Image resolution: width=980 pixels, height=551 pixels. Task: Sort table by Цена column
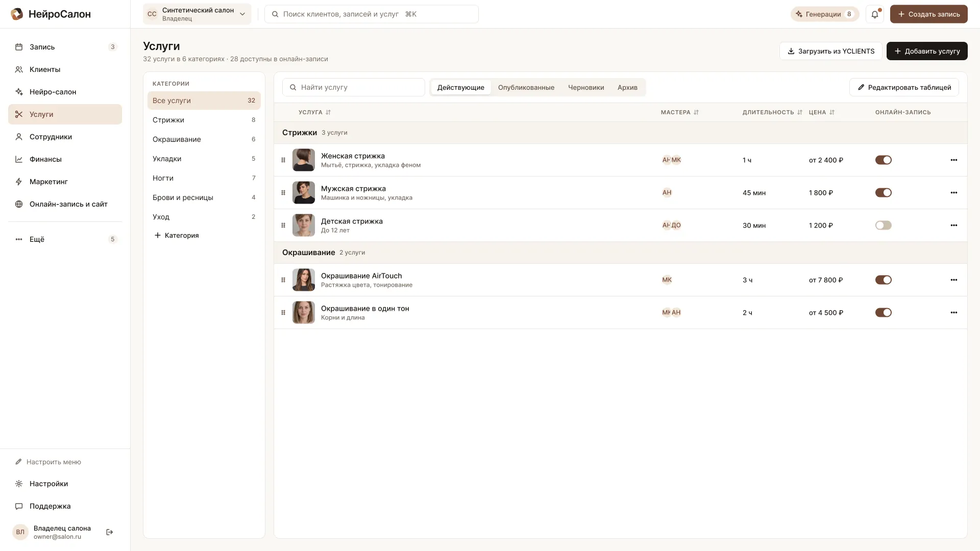pyautogui.click(x=822, y=112)
